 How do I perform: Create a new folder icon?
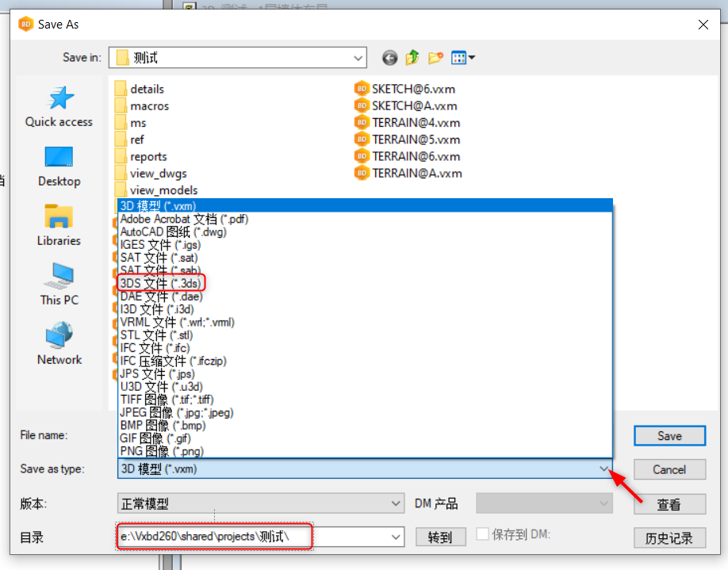click(x=435, y=58)
